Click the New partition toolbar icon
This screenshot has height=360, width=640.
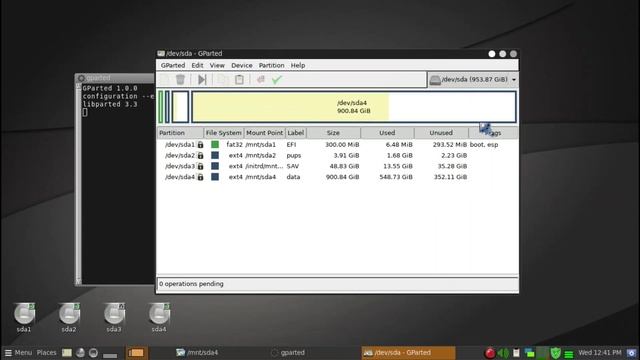165,80
